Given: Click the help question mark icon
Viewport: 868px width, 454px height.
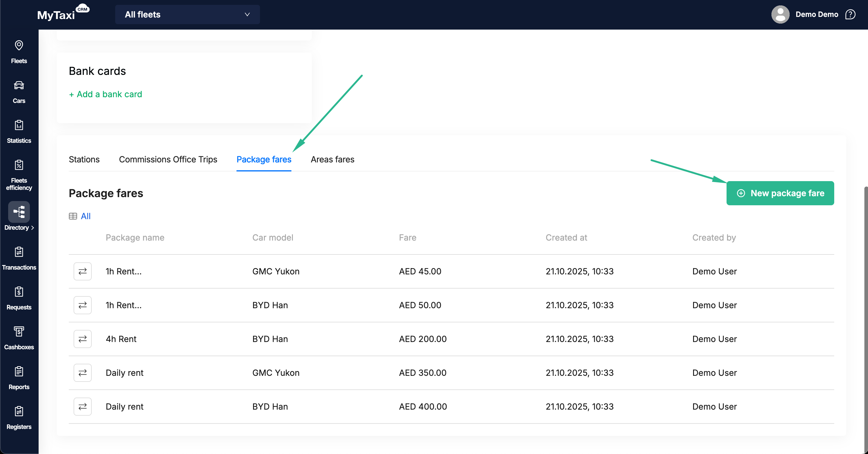Looking at the screenshot, I should point(850,14).
